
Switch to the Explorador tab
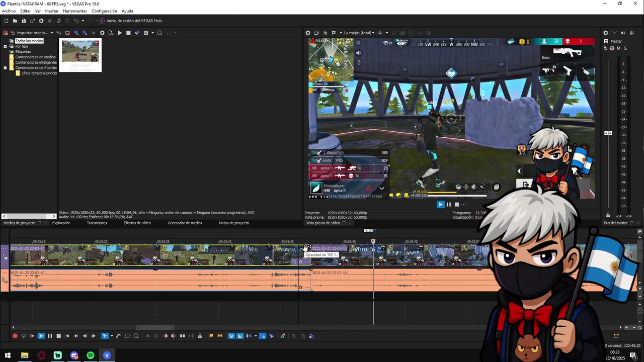coord(61,223)
